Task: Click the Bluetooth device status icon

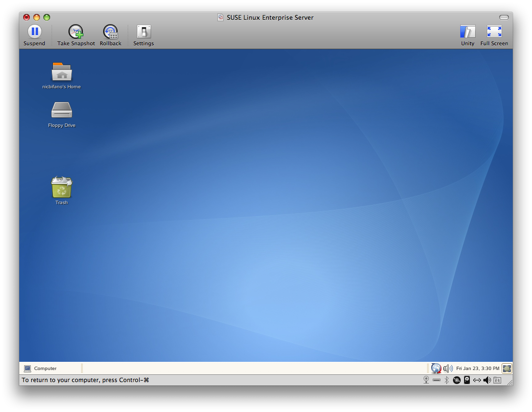Action: coord(447,380)
